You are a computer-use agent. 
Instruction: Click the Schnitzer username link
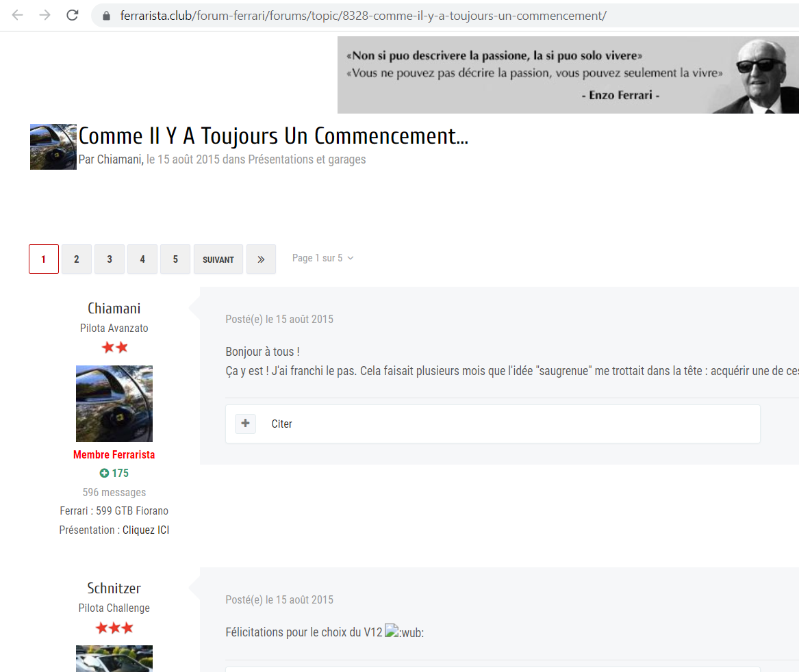pos(114,589)
